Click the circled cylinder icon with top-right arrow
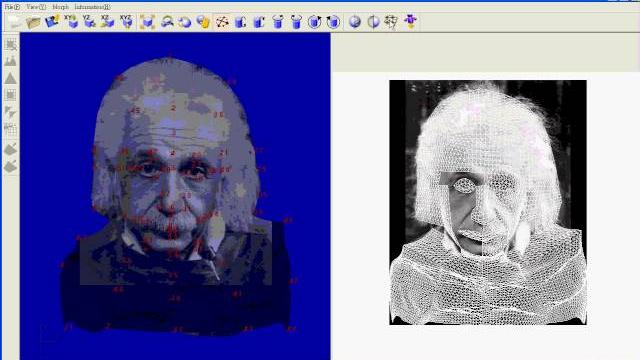The height and width of the screenshot is (360, 640). tap(315, 22)
